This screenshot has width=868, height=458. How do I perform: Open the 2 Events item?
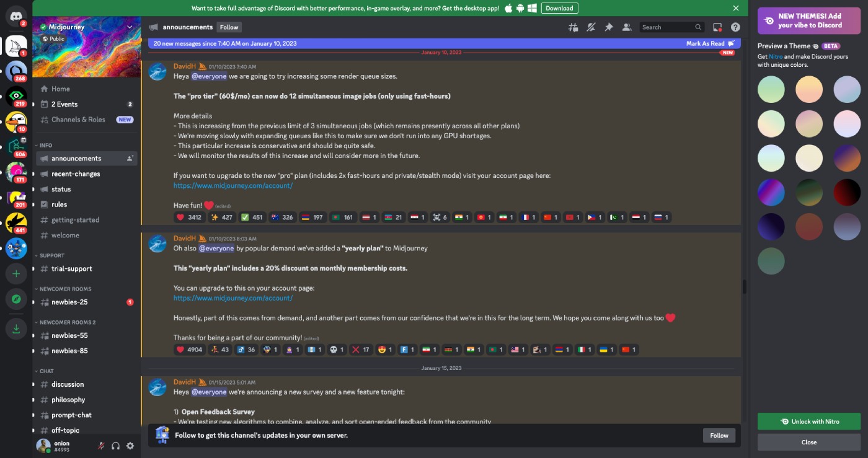87,104
